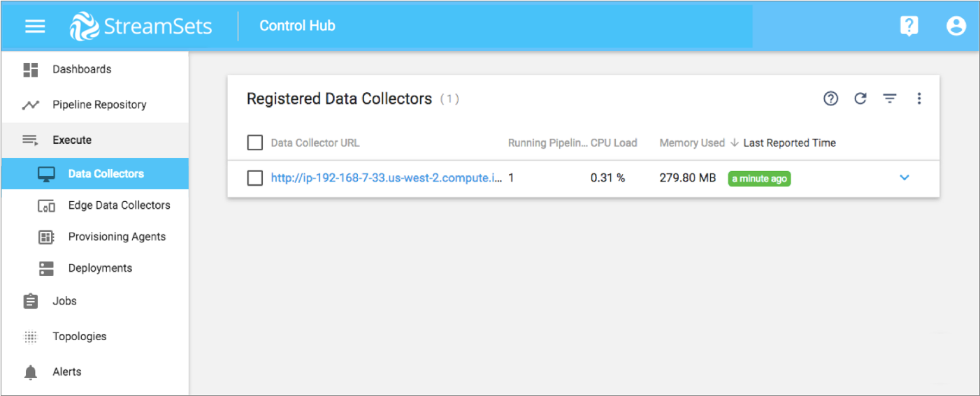Image resolution: width=980 pixels, height=396 pixels.
Task: Click the help question mark in panel
Action: coord(830,99)
